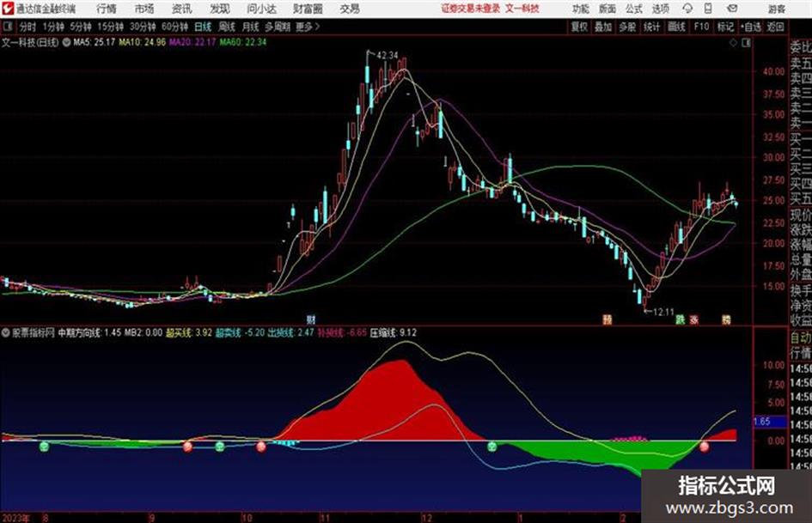Switch to the 60分钟 period

pos(174,27)
